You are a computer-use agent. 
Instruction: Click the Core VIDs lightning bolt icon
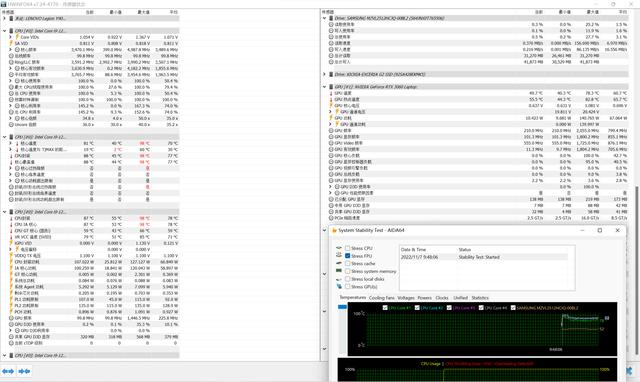point(17,37)
